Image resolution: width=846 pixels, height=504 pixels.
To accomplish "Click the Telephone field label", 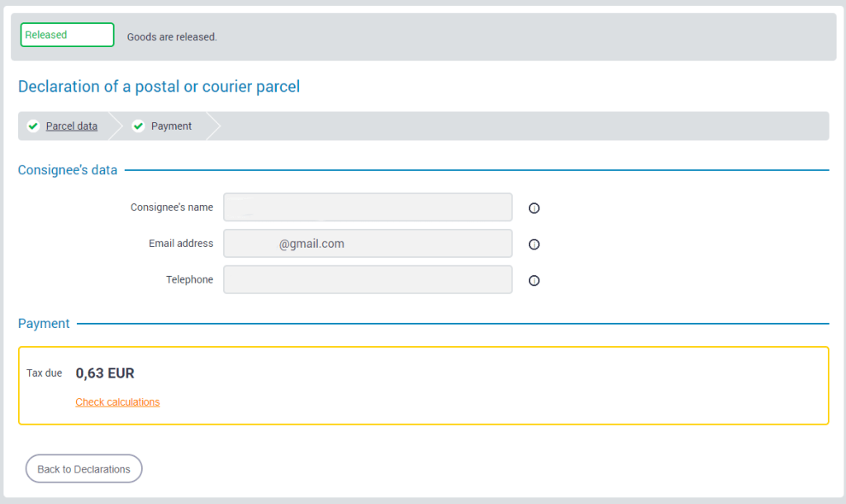I will pos(189,280).
